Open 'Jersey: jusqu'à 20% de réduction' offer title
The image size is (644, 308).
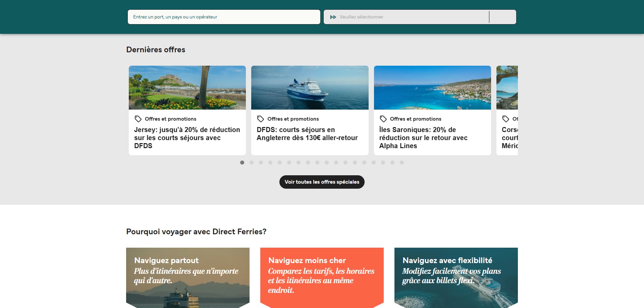[x=187, y=138]
